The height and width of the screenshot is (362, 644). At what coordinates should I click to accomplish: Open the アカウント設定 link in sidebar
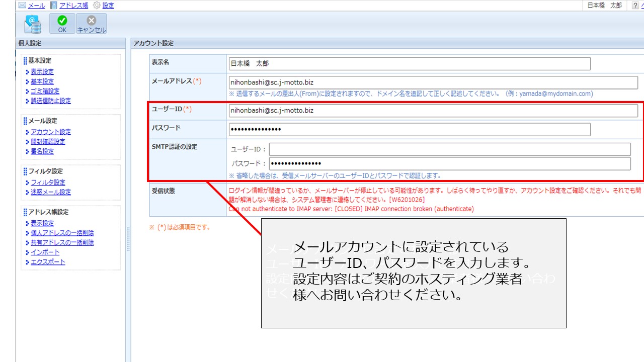coord(50,132)
